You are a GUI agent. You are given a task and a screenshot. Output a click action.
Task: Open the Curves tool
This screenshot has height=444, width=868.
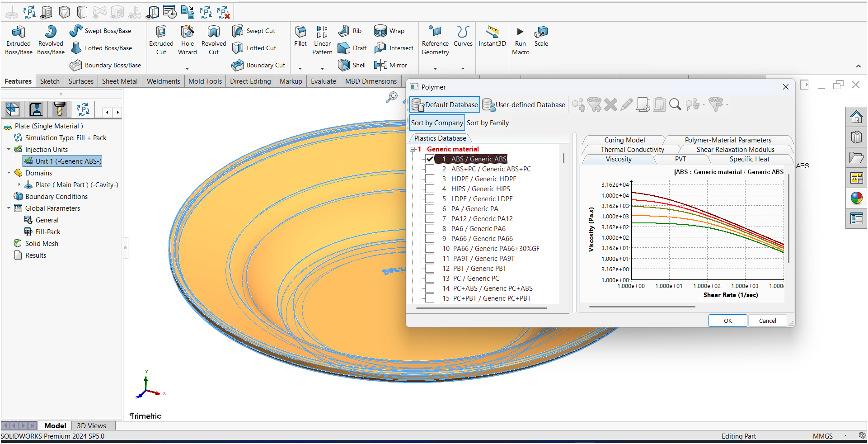pos(463,36)
